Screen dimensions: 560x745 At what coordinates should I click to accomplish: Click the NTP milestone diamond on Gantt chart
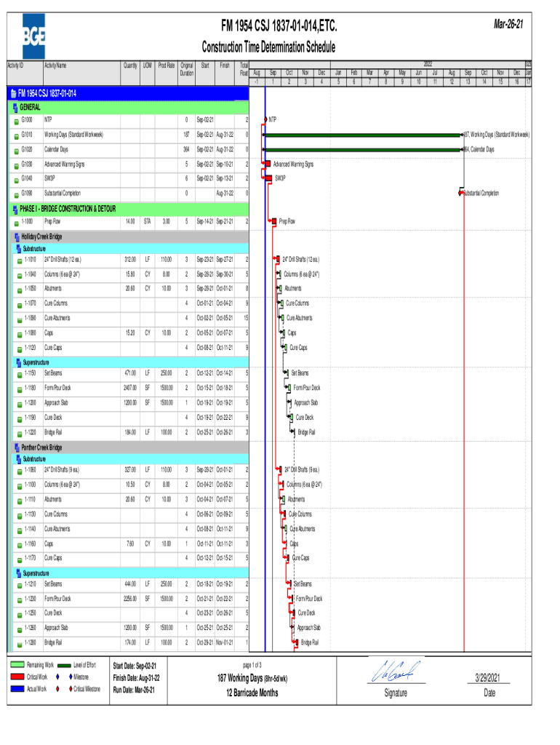pyautogui.click(x=265, y=119)
